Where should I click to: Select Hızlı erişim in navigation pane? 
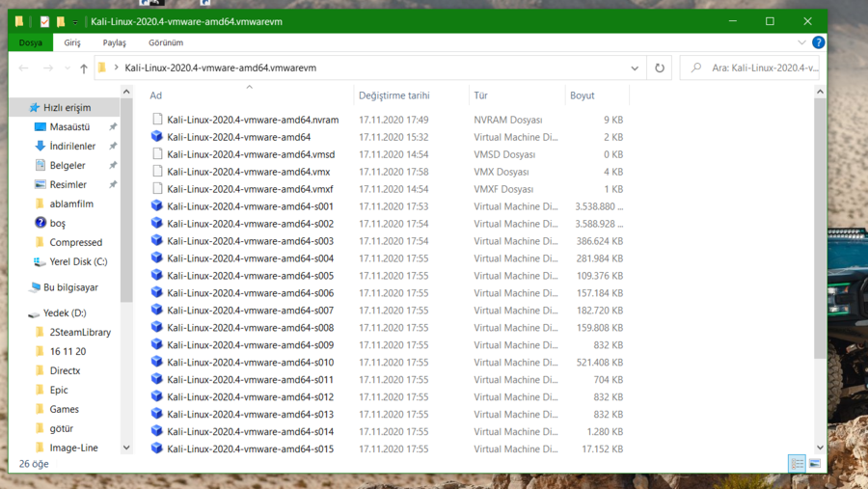click(x=67, y=107)
